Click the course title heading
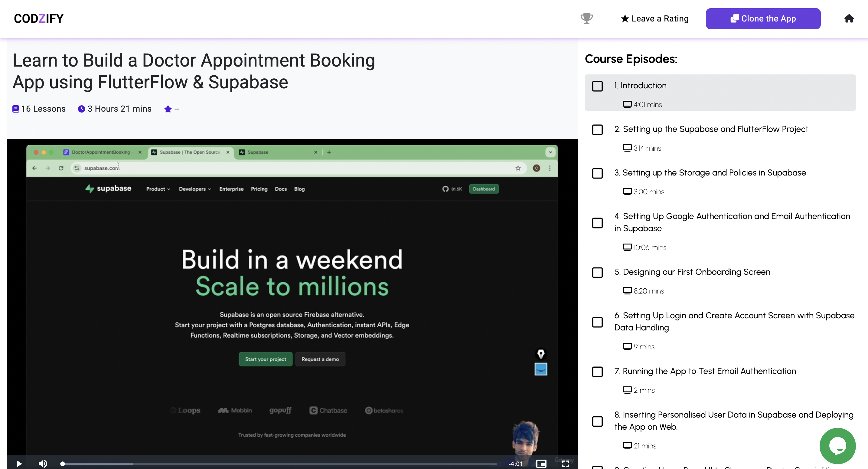The height and width of the screenshot is (469, 868). (194, 71)
